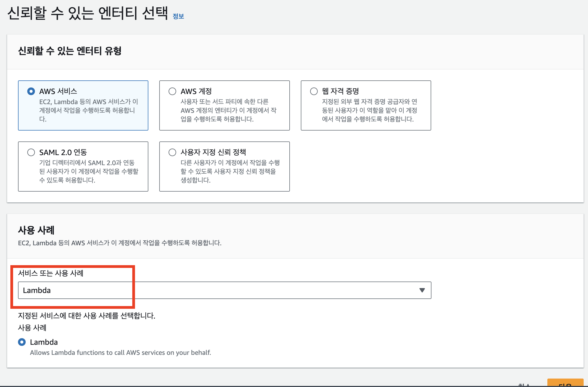Choose 사용자 지정 신뢰 정책 radio option
This screenshot has width=588, height=387.
(x=172, y=152)
